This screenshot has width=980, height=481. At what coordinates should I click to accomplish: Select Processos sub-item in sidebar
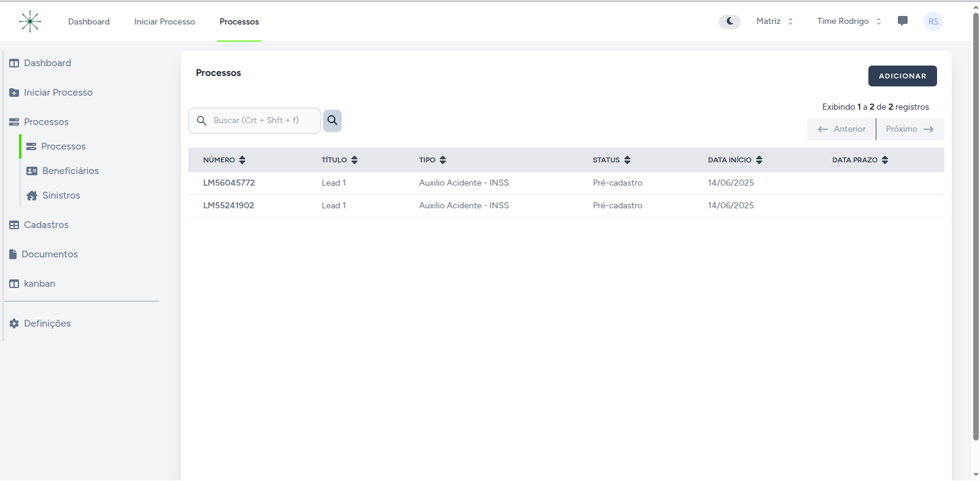pyautogui.click(x=56, y=146)
